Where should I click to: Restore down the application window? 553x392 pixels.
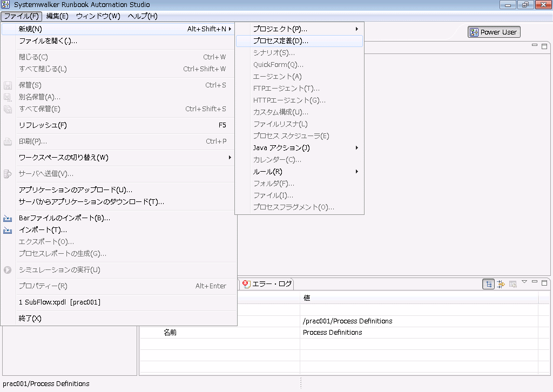[x=525, y=4]
